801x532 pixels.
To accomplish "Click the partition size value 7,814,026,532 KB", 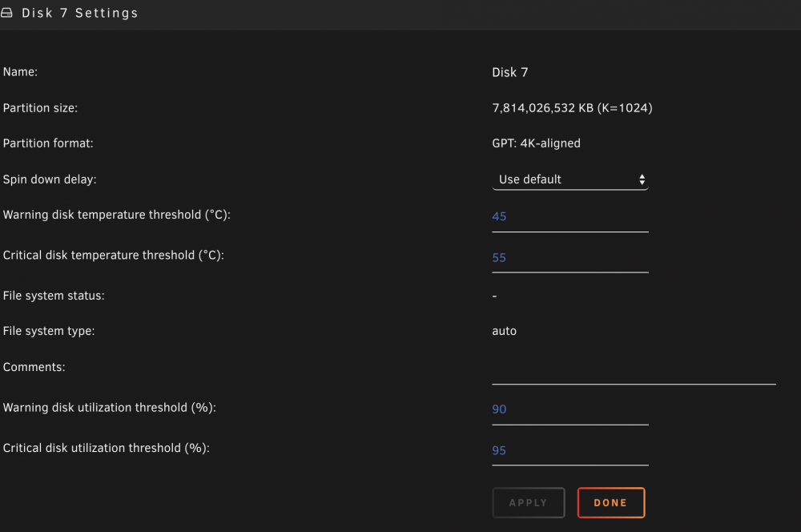I will point(572,108).
